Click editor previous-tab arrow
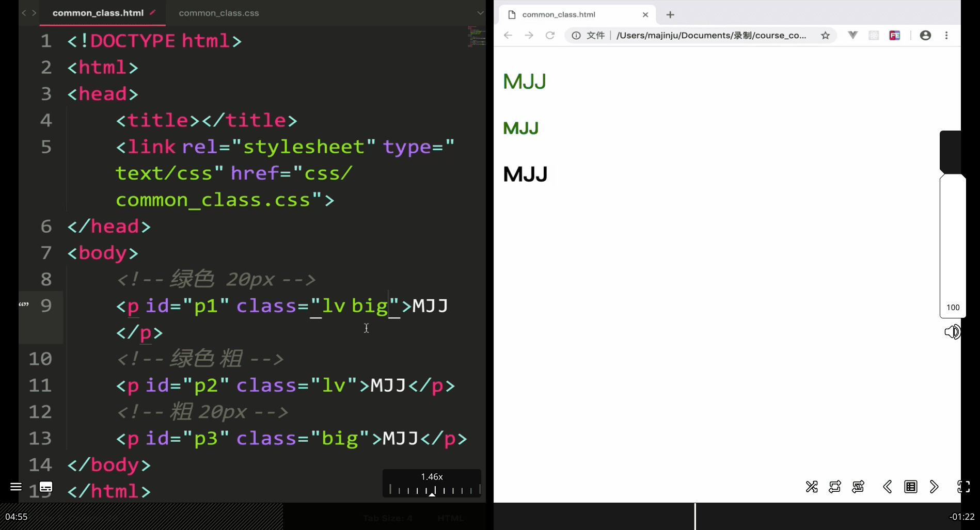This screenshot has width=980, height=530. point(24,13)
